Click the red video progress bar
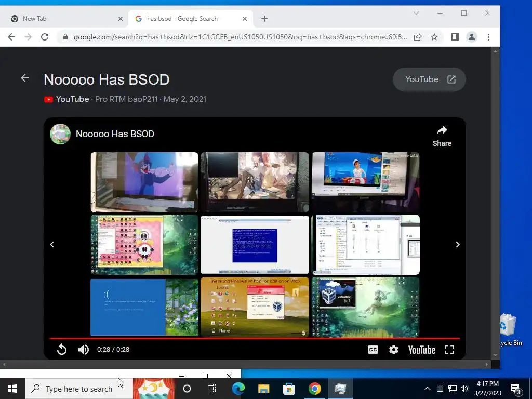The height and width of the screenshot is (399, 532). click(255, 338)
